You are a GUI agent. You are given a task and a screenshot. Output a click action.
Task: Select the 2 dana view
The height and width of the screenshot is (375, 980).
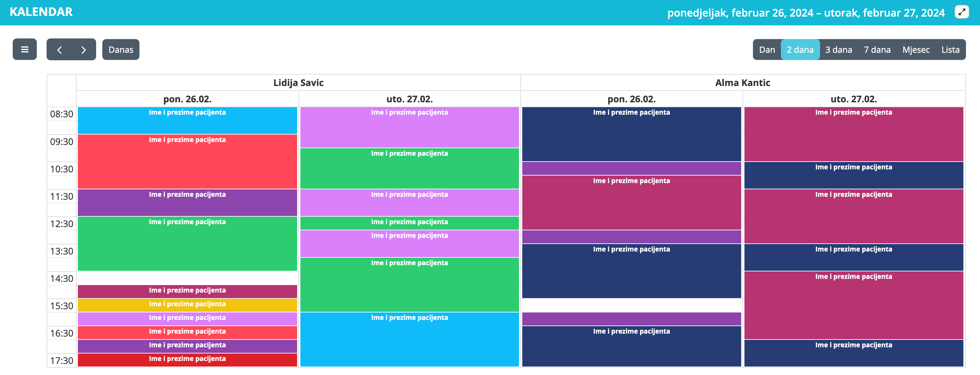pos(800,50)
